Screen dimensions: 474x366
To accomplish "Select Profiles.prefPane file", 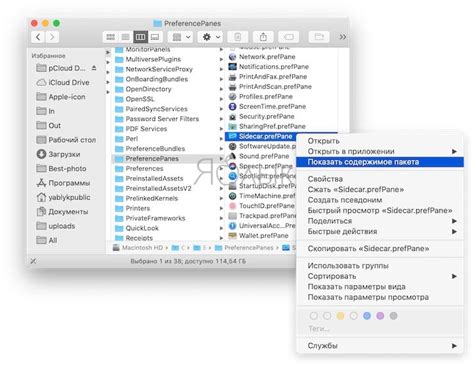I will point(265,97).
